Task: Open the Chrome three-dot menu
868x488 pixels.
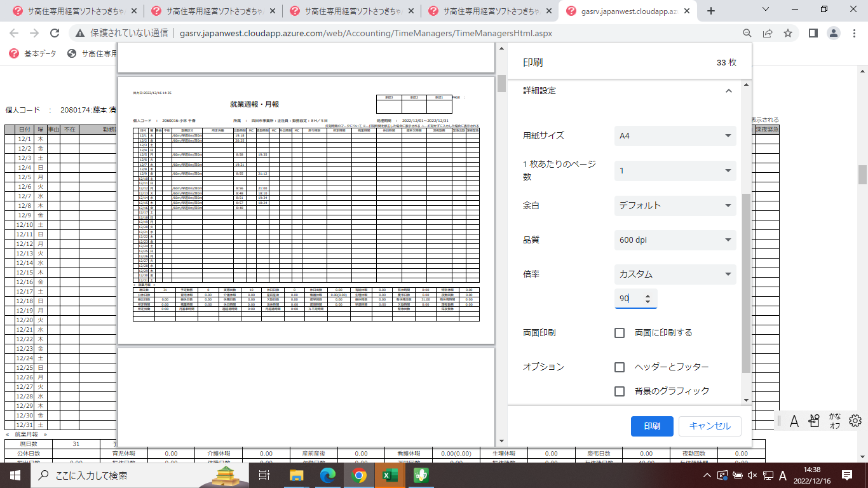Action: pos(853,33)
